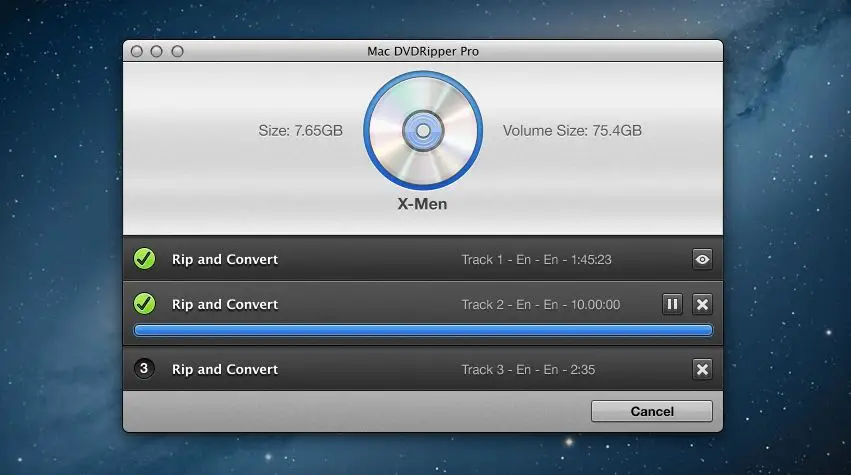
Task: Pause the Track 2 rip
Action: pyautogui.click(x=672, y=305)
